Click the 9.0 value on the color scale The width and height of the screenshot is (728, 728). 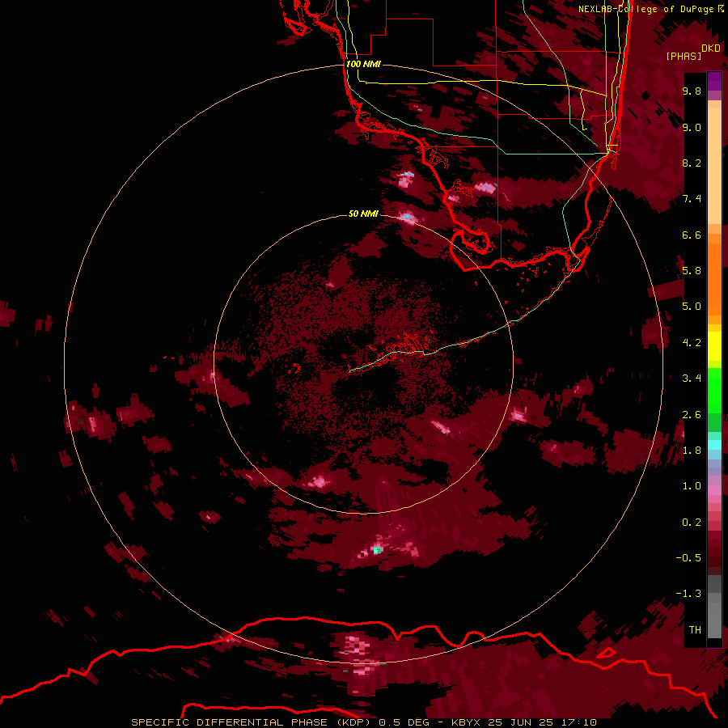coord(692,127)
